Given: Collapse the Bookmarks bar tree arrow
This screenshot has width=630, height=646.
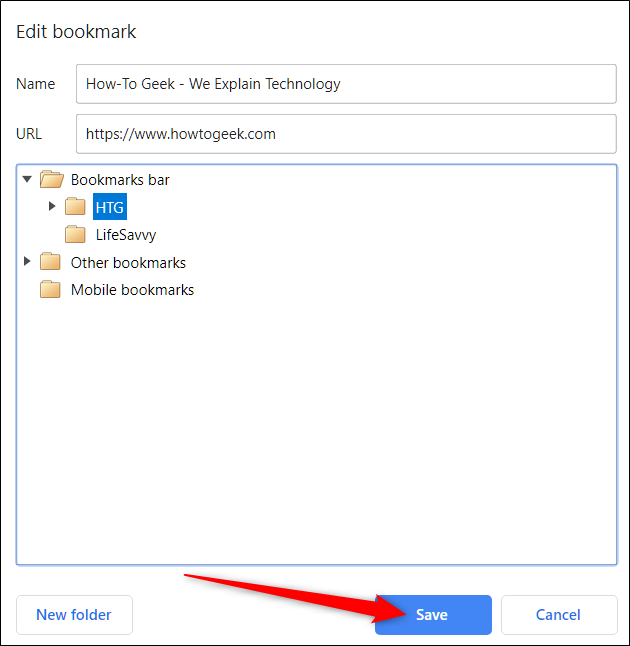Looking at the screenshot, I should tap(27, 180).
